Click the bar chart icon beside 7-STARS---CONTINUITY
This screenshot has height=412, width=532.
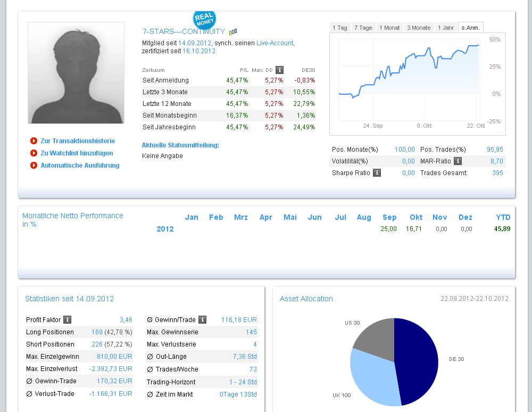click(233, 31)
